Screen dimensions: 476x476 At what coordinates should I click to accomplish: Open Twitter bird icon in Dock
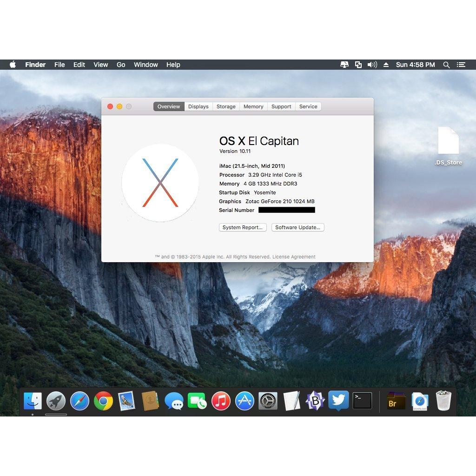point(338,401)
